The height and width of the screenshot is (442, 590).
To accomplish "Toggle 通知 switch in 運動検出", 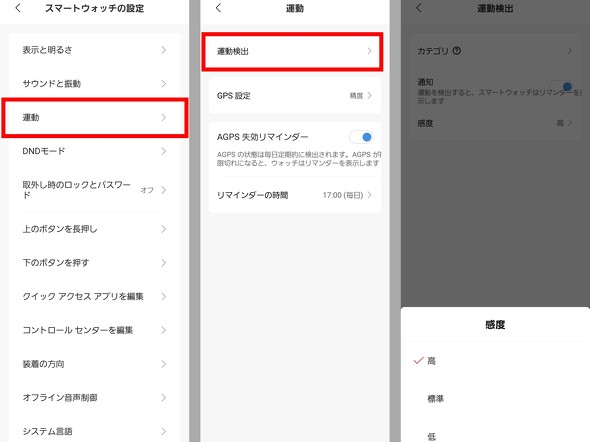I will [x=561, y=87].
